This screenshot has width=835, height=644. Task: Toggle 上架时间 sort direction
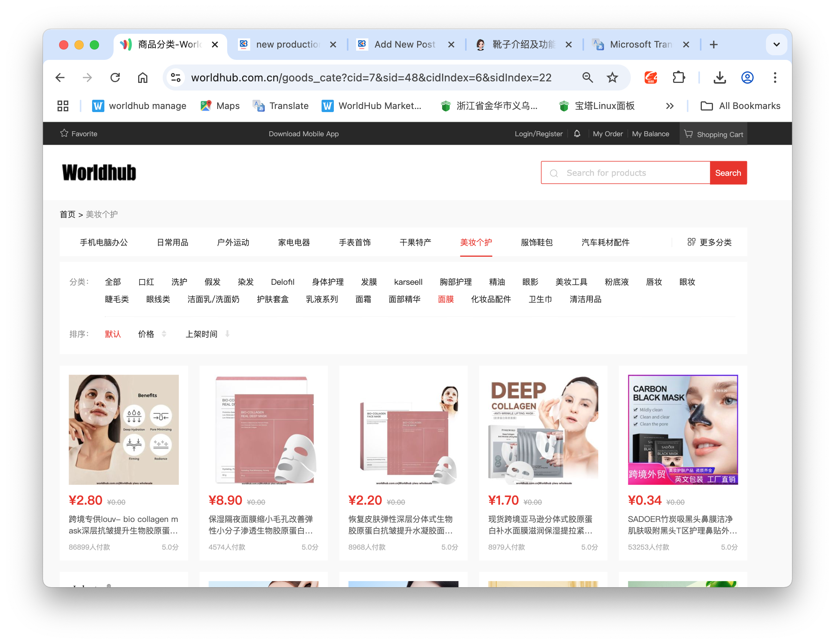tap(227, 334)
